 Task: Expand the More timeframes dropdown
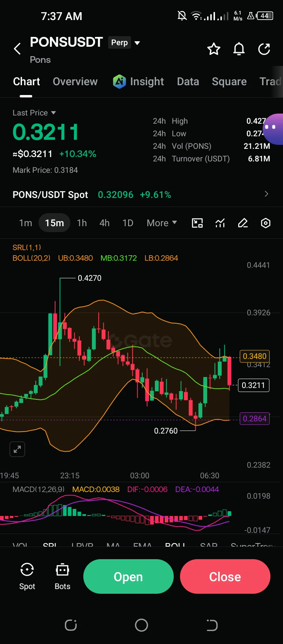[162, 223]
